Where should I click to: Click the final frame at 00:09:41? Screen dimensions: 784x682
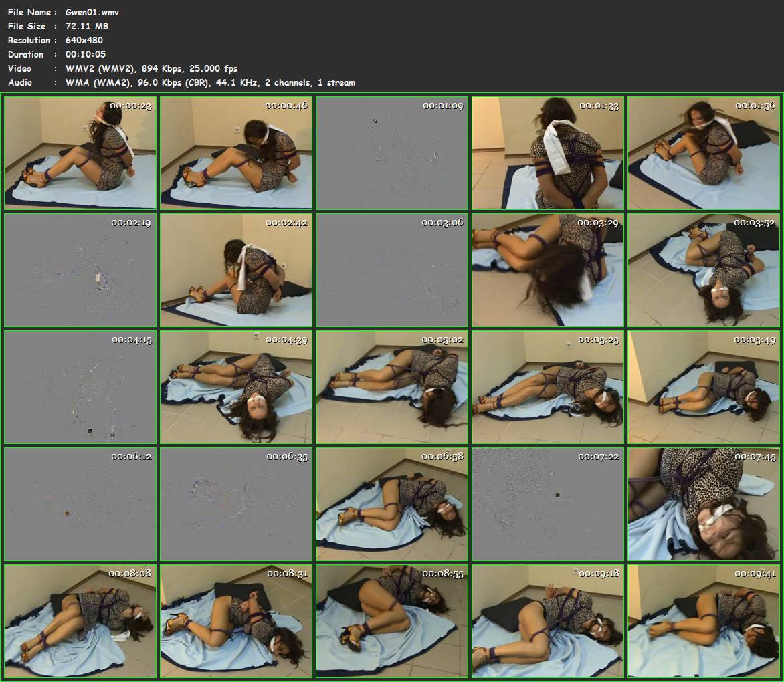(x=704, y=621)
